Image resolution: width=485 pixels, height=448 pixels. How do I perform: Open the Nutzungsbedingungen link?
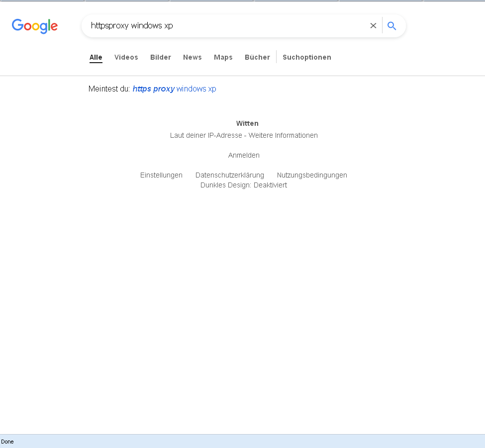pyautogui.click(x=312, y=175)
